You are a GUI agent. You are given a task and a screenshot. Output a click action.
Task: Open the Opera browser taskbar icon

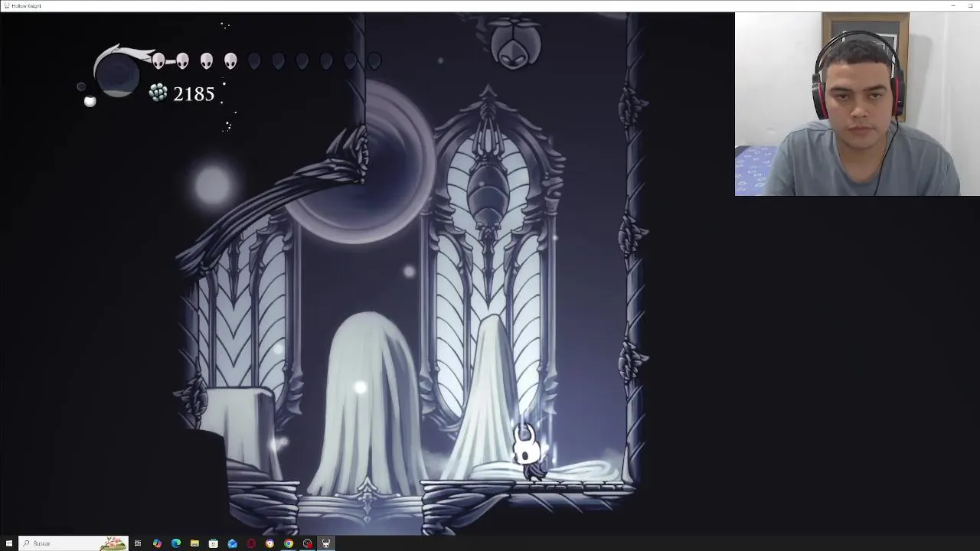pyautogui.click(x=251, y=543)
